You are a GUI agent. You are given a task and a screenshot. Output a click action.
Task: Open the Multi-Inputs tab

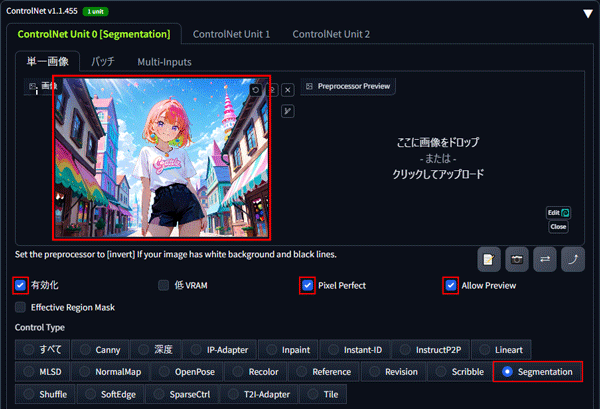pos(165,62)
